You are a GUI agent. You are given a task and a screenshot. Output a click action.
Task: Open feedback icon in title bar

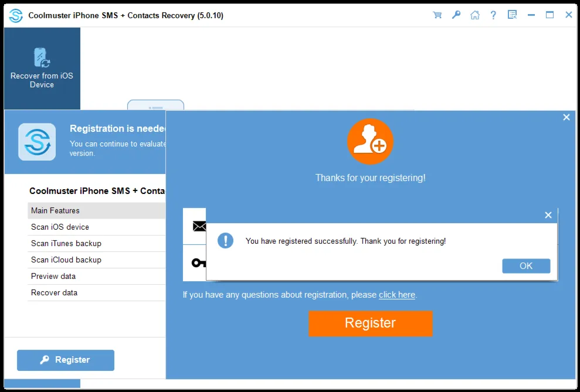coord(513,15)
